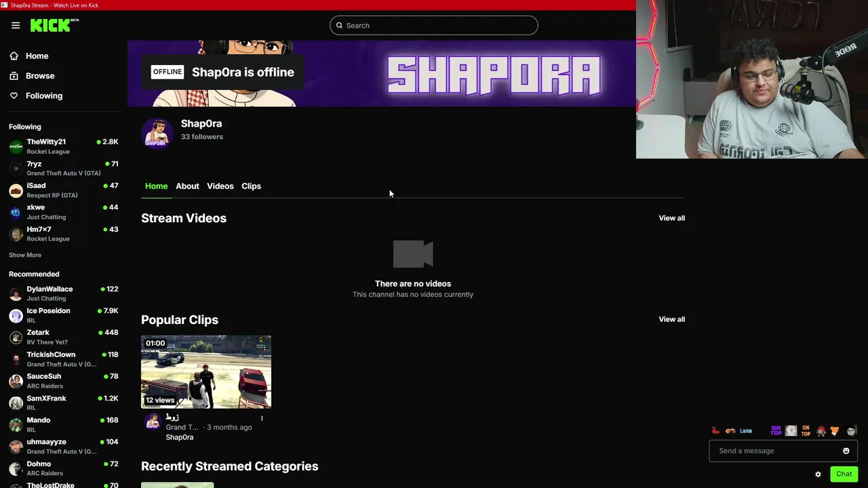
Task: Click the "33 followers" text
Action: pos(202,137)
